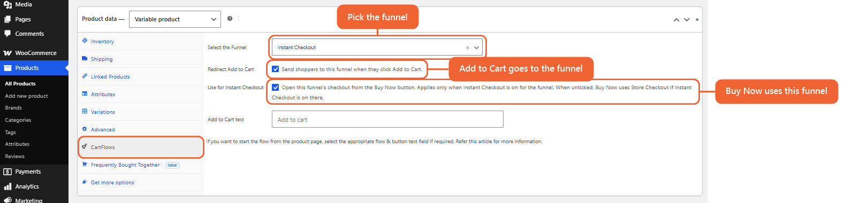The image size is (868, 203).
Task: Move Product data panel up
Action: [676, 20]
